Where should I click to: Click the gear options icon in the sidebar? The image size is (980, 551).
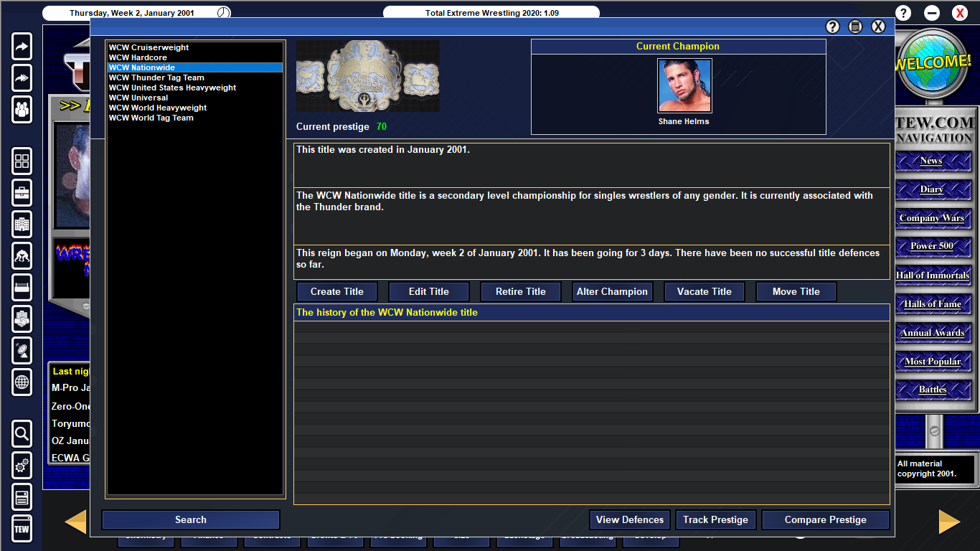tap(22, 466)
